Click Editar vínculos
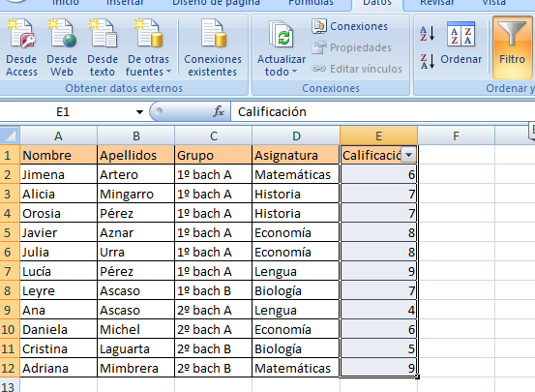Image resolution: width=535 pixels, height=392 pixels. pyautogui.click(x=357, y=69)
